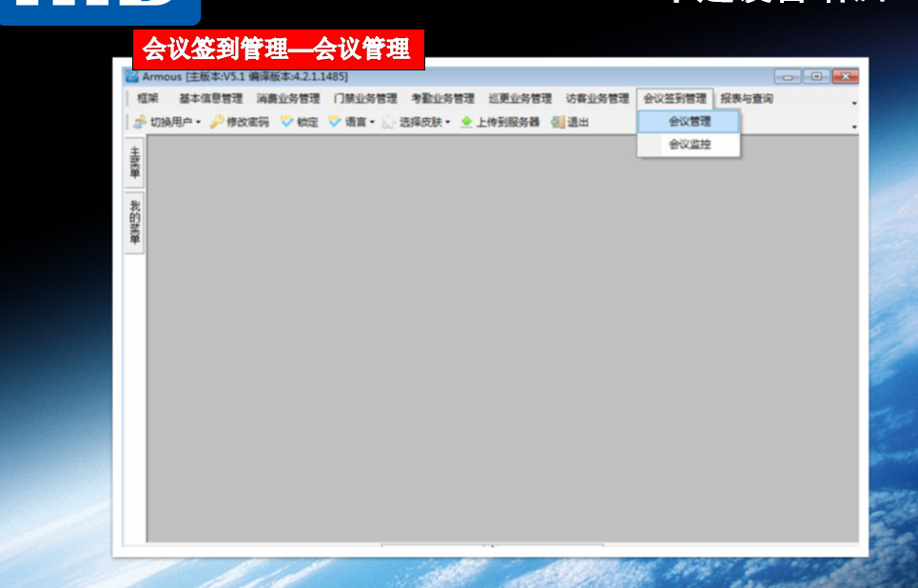Open the 语言 language dropdown
The height and width of the screenshot is (588, 918).
pyautogui.click(x=372, y=123)
